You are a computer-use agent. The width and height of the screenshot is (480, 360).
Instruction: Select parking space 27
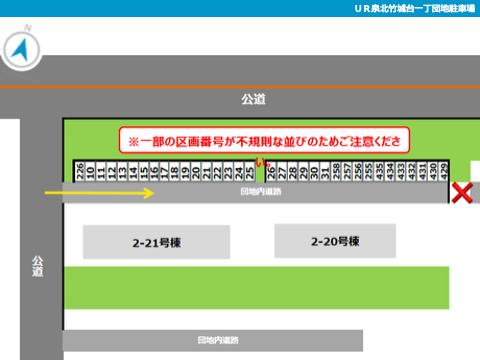282,171
